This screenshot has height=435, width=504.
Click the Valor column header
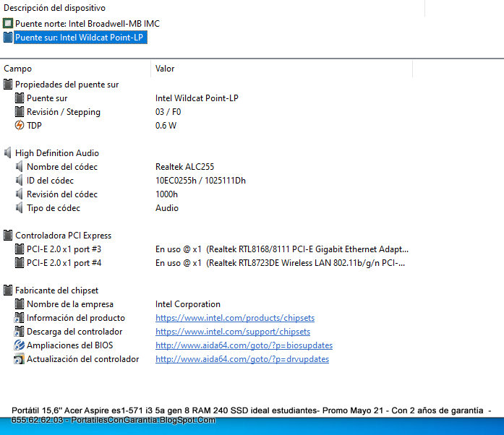click(165, 69)
